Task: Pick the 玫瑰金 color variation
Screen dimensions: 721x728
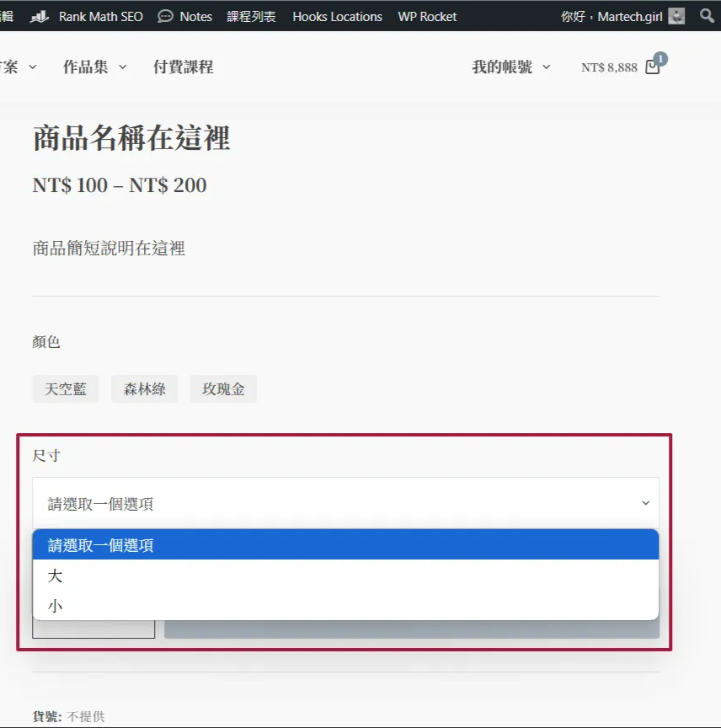Action: pyautogui.click(x=223, y=388)
